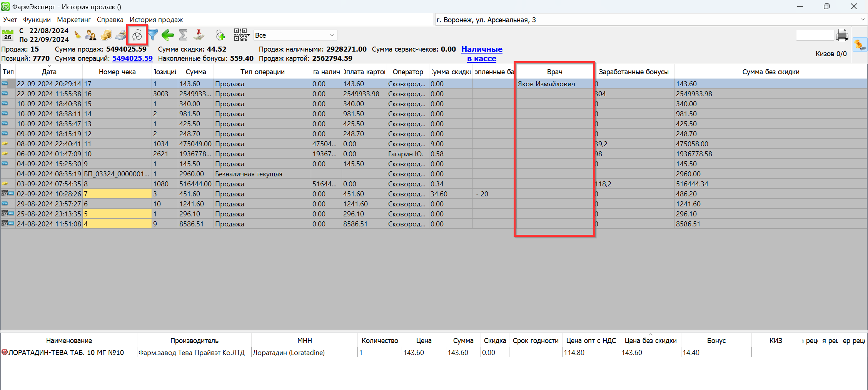
Task: Click the green back arrow icon
Action: pos(167,35)
